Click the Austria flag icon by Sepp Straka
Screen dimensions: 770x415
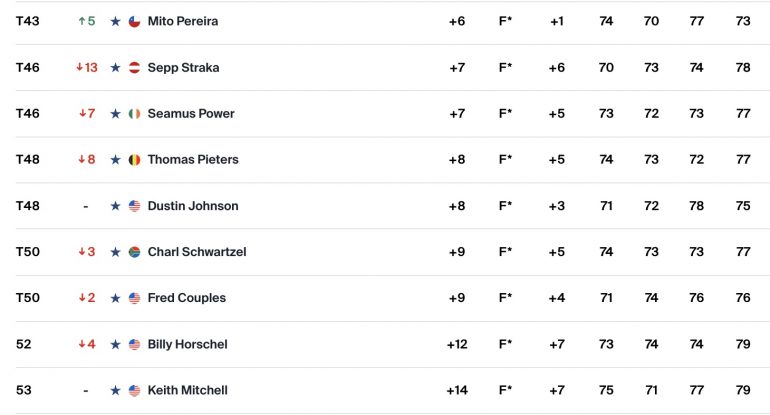pos(135,68)
